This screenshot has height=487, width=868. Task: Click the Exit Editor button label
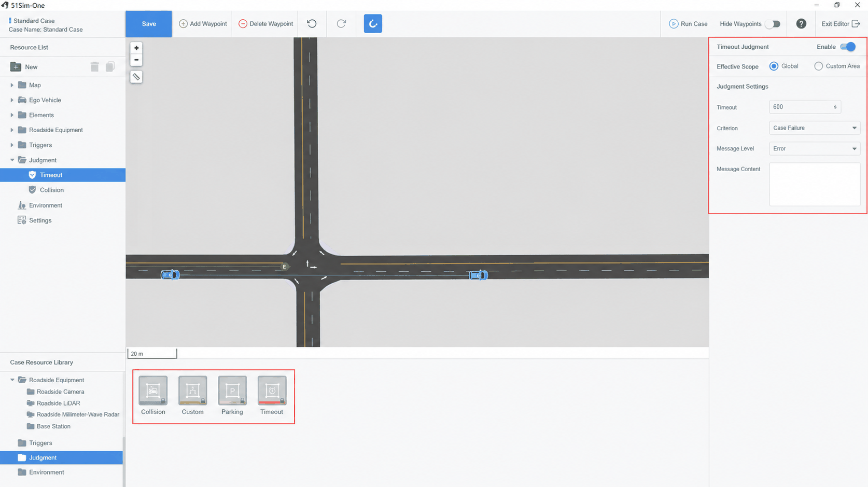[x=835, y=24]
